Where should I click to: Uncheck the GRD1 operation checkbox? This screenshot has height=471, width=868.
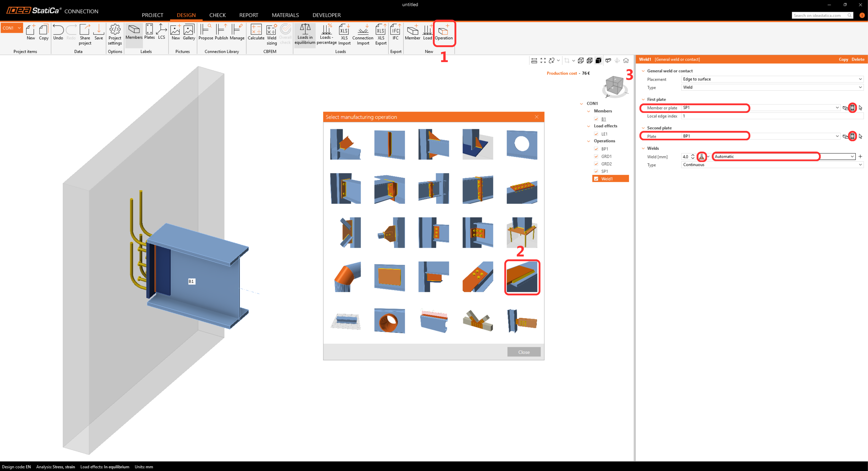(596, 156)
